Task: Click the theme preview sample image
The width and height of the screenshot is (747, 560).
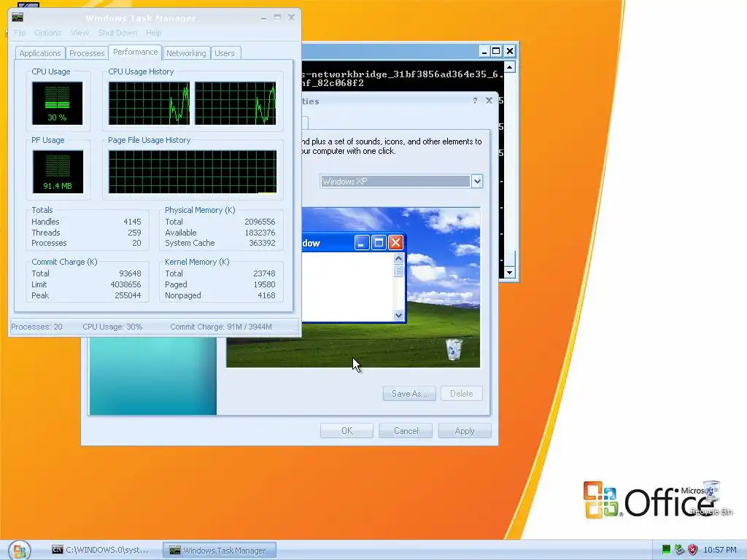Action: (x=391, y=287)
